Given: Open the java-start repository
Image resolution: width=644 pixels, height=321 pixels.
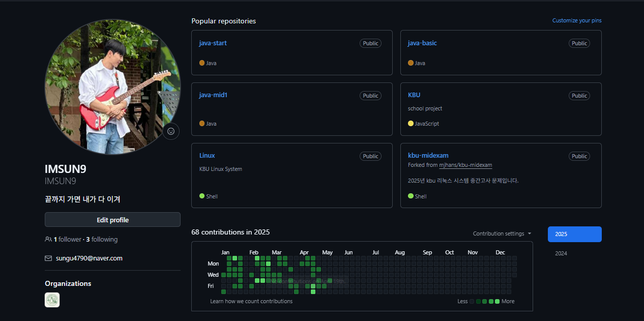Looking at the screenshot, I should [213, 43].
